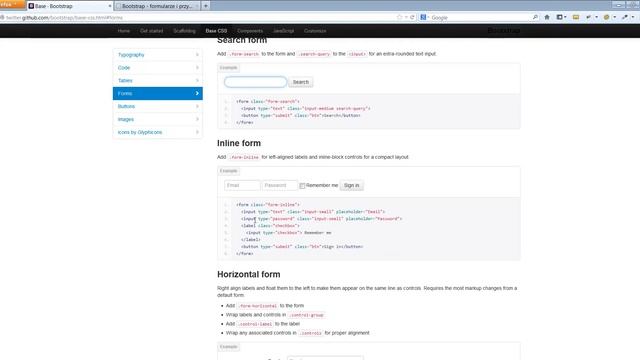Screen dimensions: 640x360
Task: Open the bookmarks toolbar icon
Action: point(560,17)
